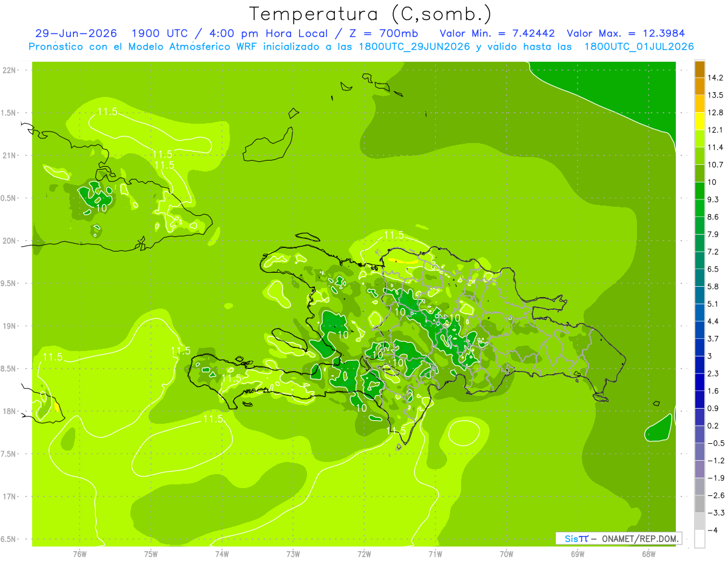This screenshot has height=562, width=728.
Task: Click the legend value -2.6
Action: [715, 495]
